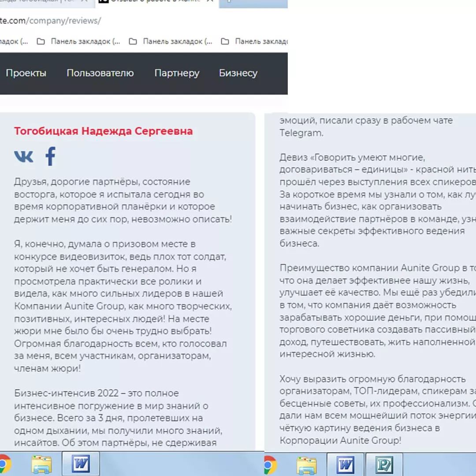Open the partially visible leftmost bookmark folder
The width and height of the screenshot is (476, 476).
(14, 41)
